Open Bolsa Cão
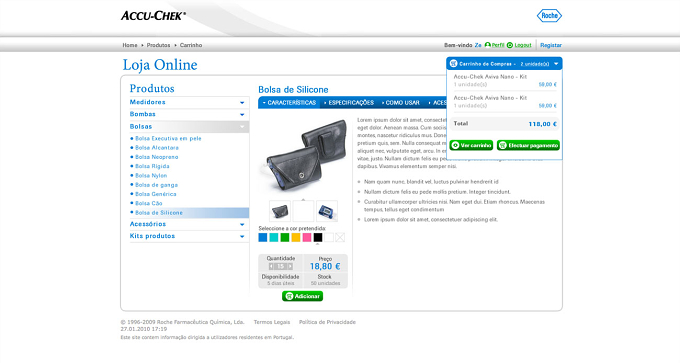Image resolution: width=680 pixels, height=363 pixels. coord(149,203)
